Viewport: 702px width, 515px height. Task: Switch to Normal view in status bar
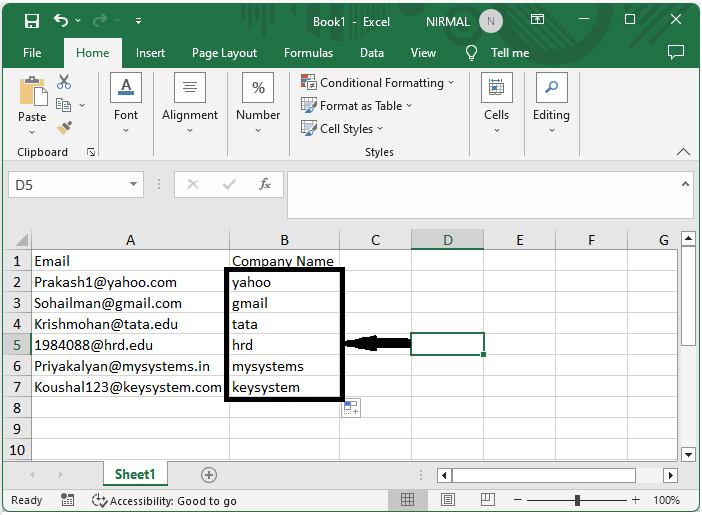pyautogui.click(x=408, y=500)
